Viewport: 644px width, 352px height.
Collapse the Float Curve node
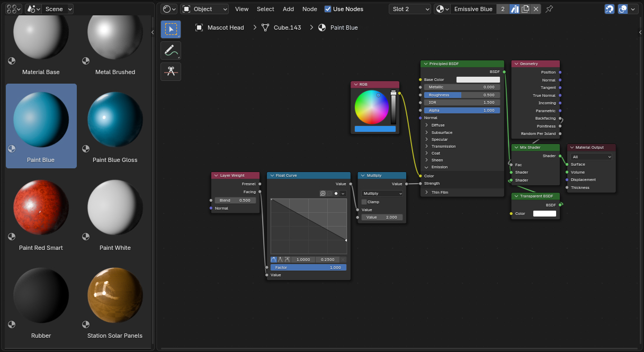271,175
